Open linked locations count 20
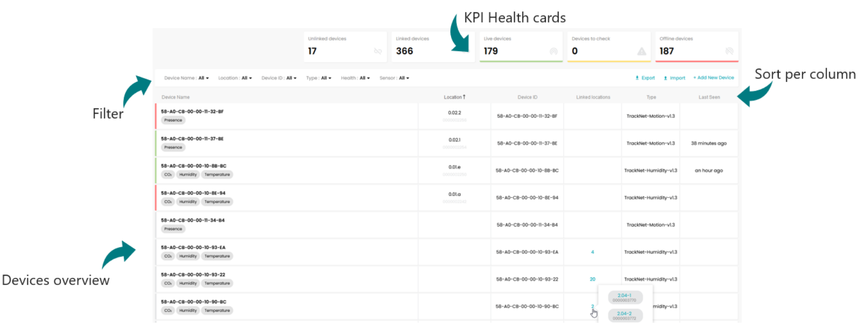Viewport: 868px width, 324px height. click(593, 279)
